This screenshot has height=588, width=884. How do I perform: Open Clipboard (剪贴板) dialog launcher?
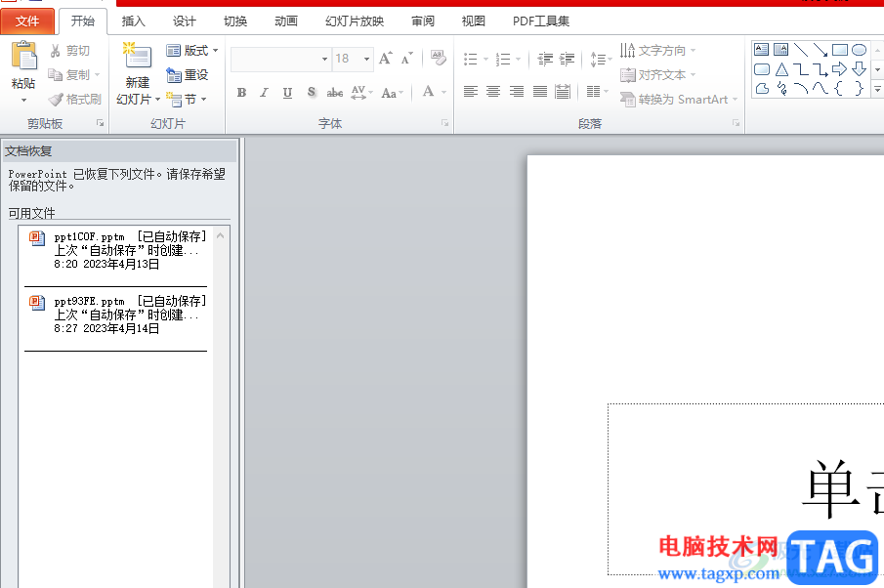[x=101, y=123]
